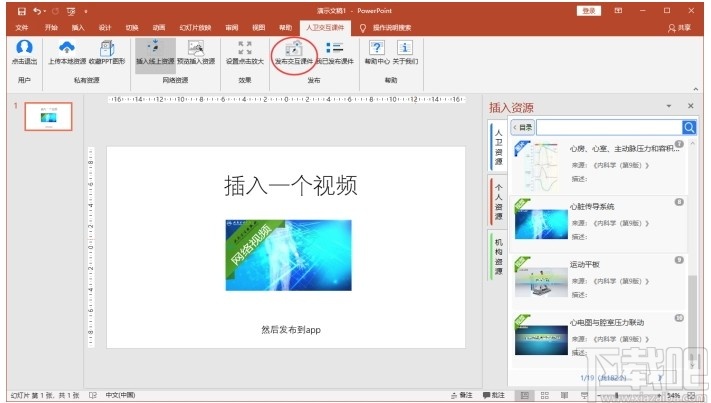Click 设置点击放大 effect icon

click(245, 48)
